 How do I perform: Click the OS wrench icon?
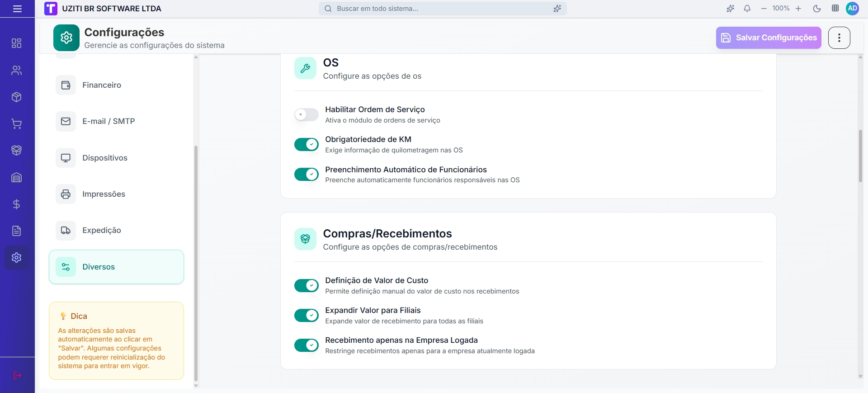point(305,68)
